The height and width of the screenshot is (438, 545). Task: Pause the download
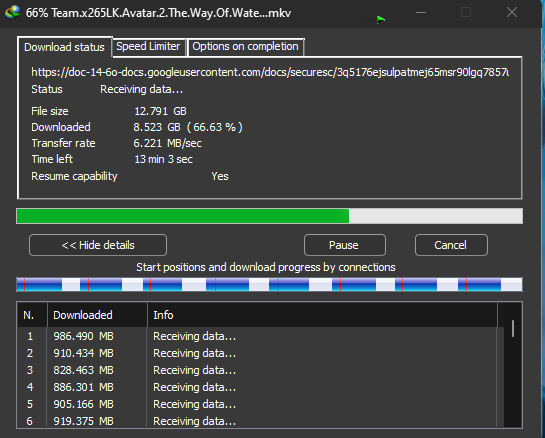(344, 245)
